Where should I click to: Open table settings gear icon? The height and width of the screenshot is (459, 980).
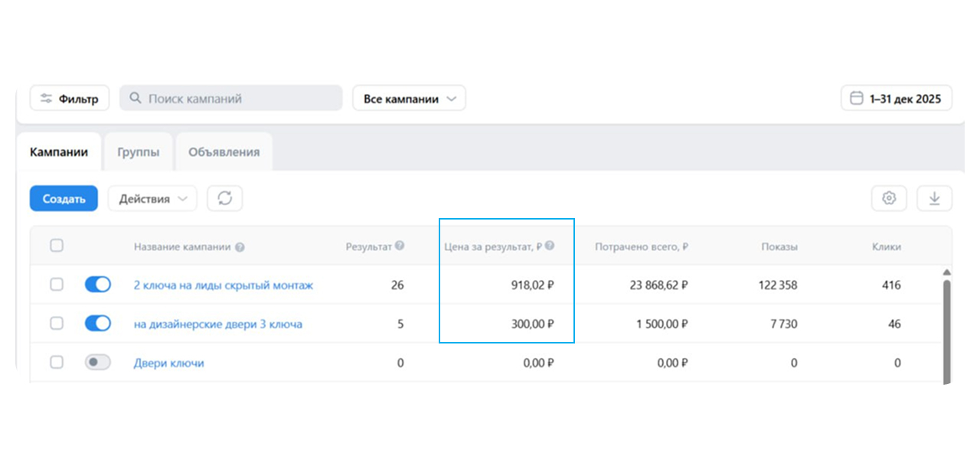tap(889, 199)
